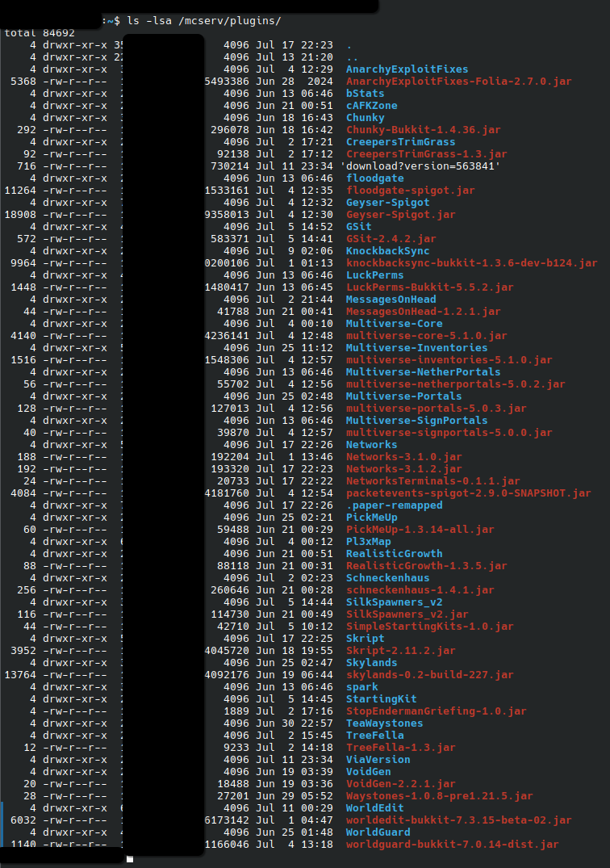This screenshot has height=868, width=610.
Task: Select GSit-2.4.2.jar filename
Action: [x=391, y=239]
